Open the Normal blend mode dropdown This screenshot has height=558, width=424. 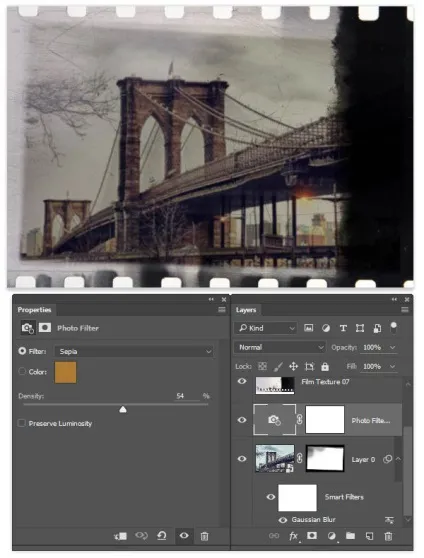point(280,347)
